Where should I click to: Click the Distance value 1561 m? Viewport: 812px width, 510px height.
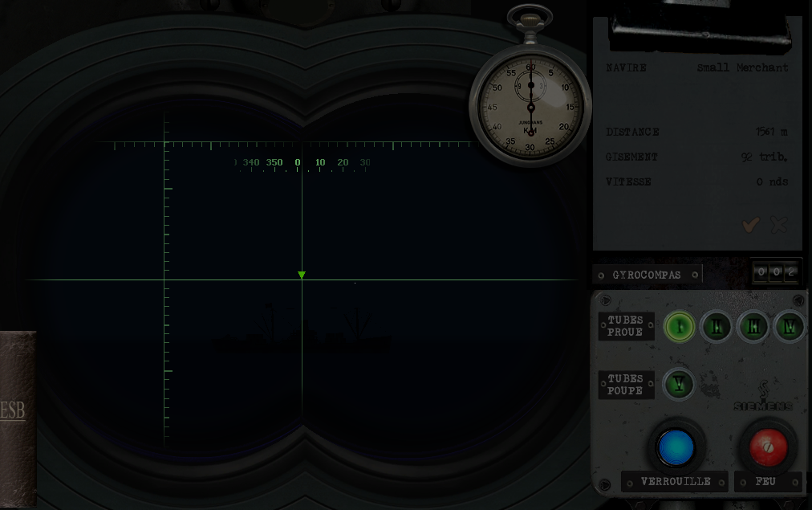(x=771, y=132)
